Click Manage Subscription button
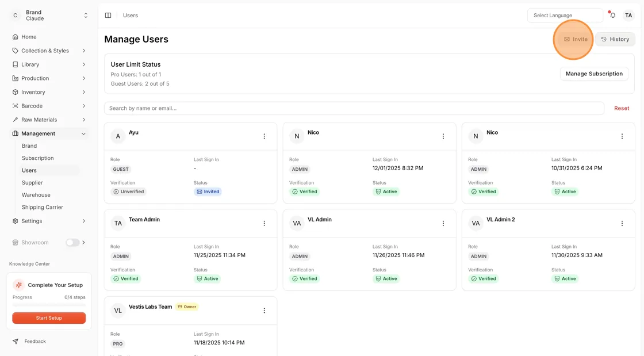644x356 pixels. tap(594, 74)
